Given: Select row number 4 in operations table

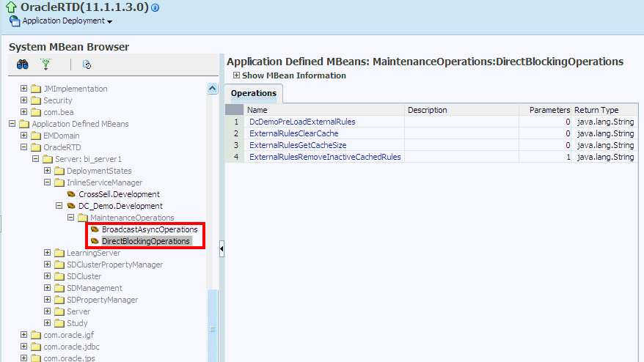Looking at the screenshot, I should tap(235, 157).
